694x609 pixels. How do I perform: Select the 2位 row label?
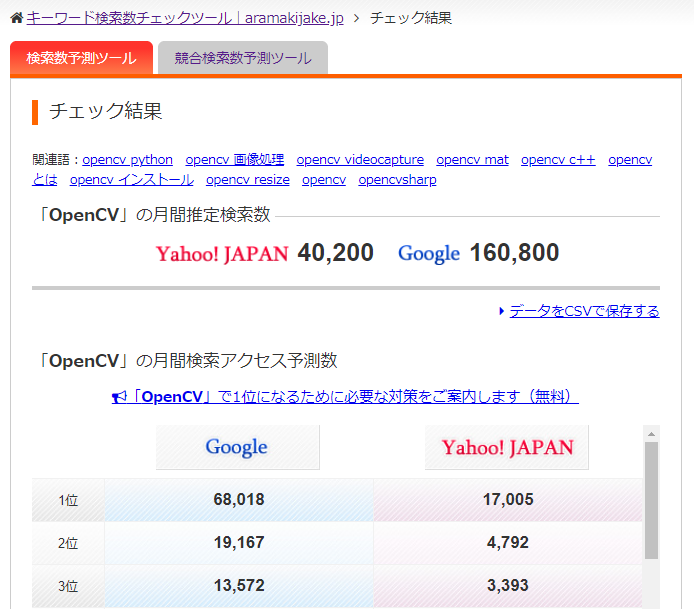68,543
